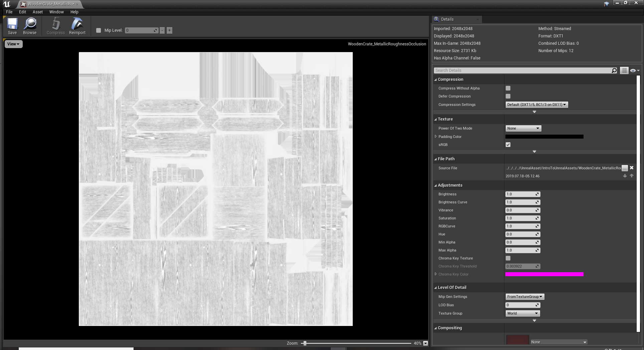Screen dimensions: 644x350
Task: Browse to asset in Content Browser
Action: [30, 26]
